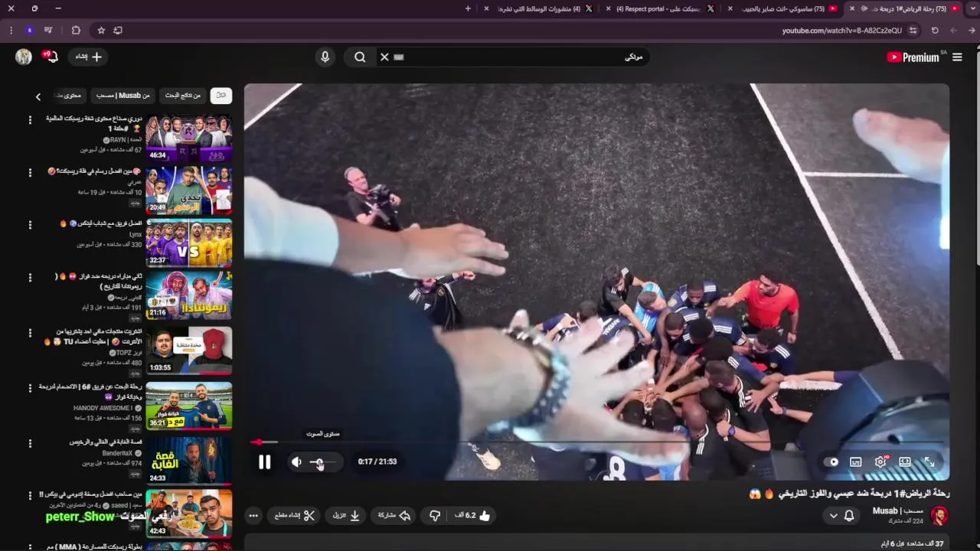980x551 pixels.
Task: Open browser three-dot main menu
Action: pos(11,31)
